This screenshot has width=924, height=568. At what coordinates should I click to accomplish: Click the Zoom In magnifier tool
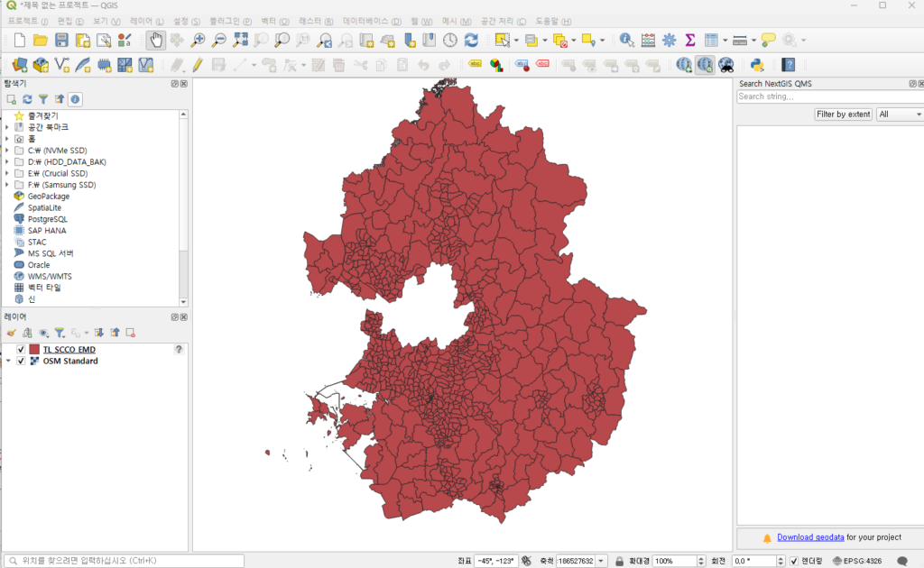(198, 40)
